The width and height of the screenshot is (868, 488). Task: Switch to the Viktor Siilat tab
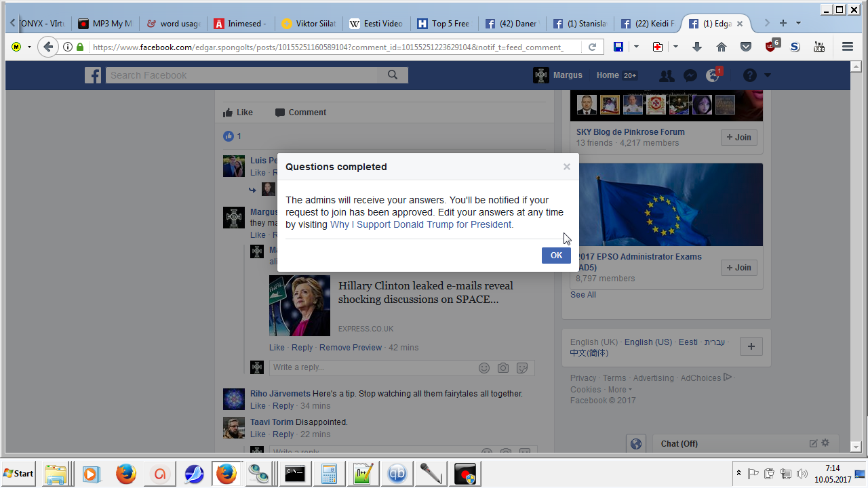pos(309,23)
